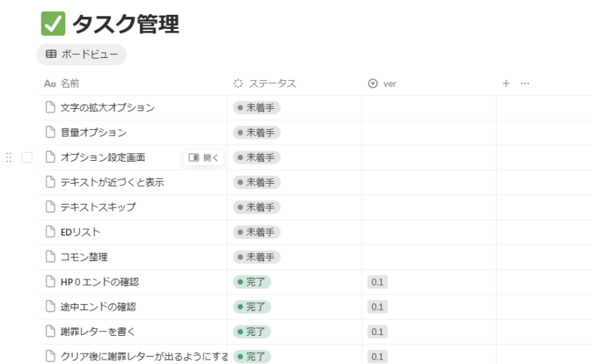Change 未着手 status of テキストスキップ
593x364 pixels.
(x=256, y=207)
